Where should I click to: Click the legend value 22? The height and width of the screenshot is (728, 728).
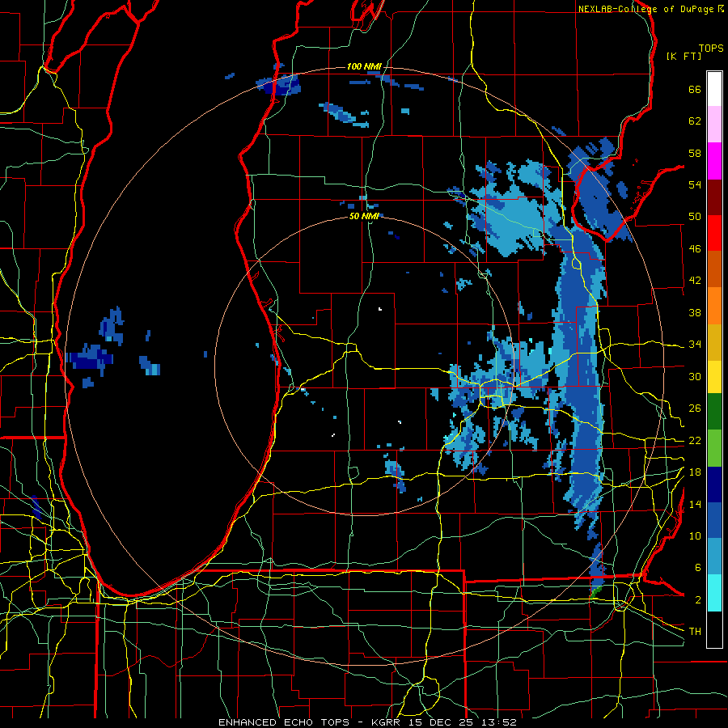695,440
